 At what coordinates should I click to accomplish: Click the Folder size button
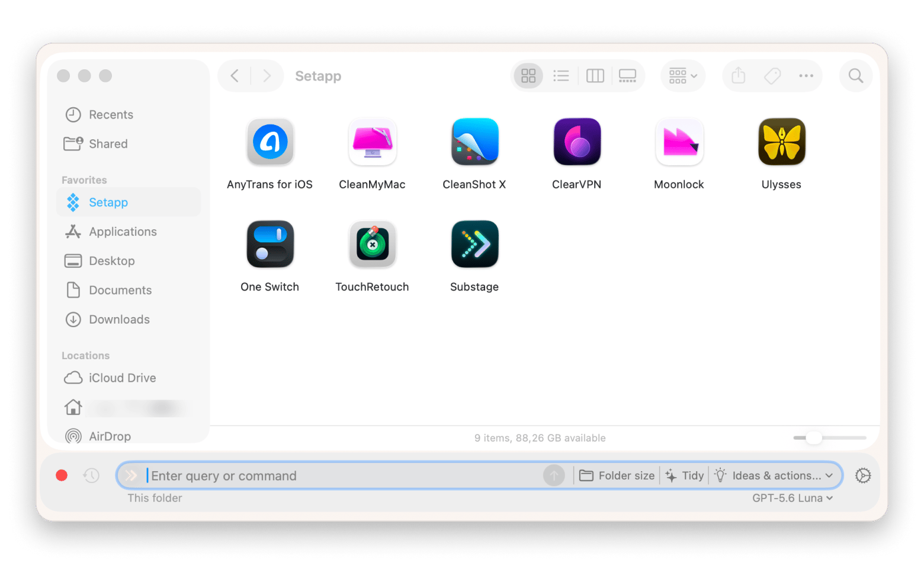tap(617, 475)
